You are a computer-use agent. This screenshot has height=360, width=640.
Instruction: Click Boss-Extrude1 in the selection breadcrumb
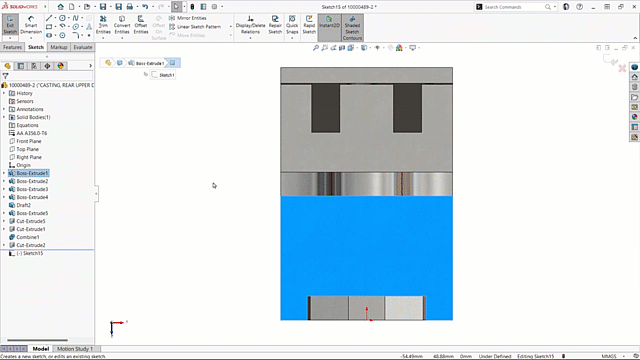[146, 63]
